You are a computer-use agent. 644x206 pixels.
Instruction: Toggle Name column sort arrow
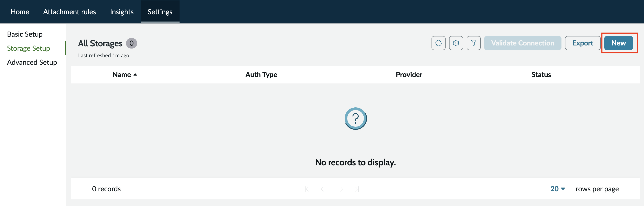(135, 74)
